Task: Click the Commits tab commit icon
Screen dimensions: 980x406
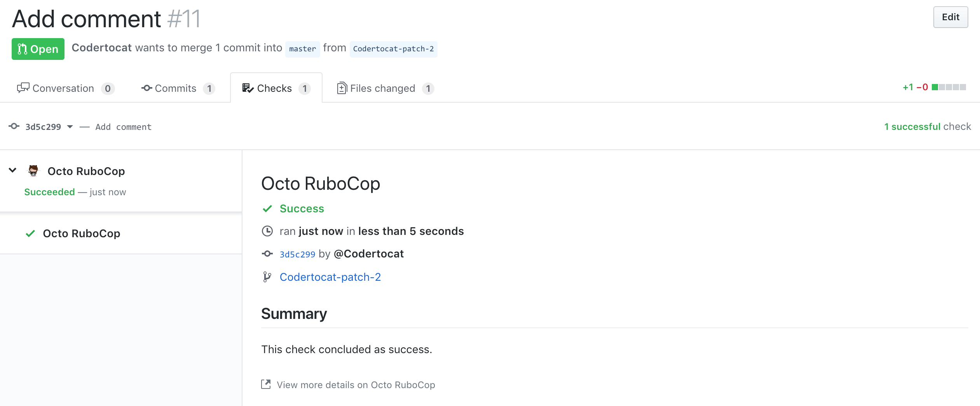Action: (x=146, y=88)
